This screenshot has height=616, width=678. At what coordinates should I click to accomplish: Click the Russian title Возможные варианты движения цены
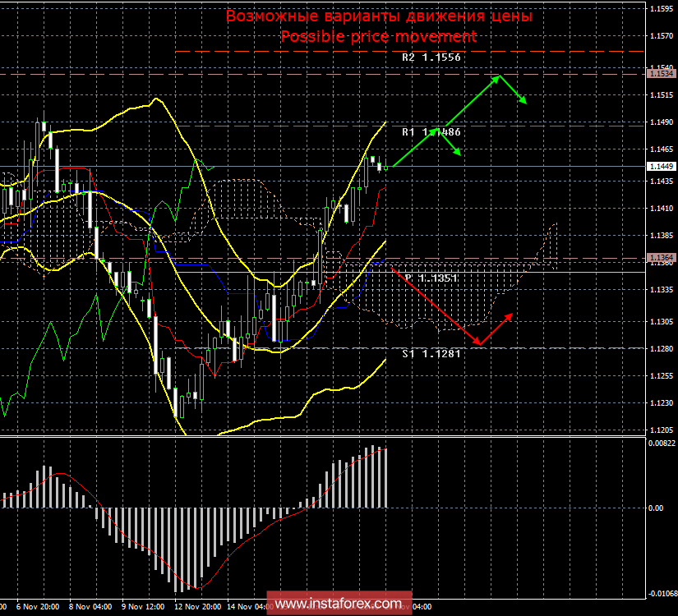379,16
